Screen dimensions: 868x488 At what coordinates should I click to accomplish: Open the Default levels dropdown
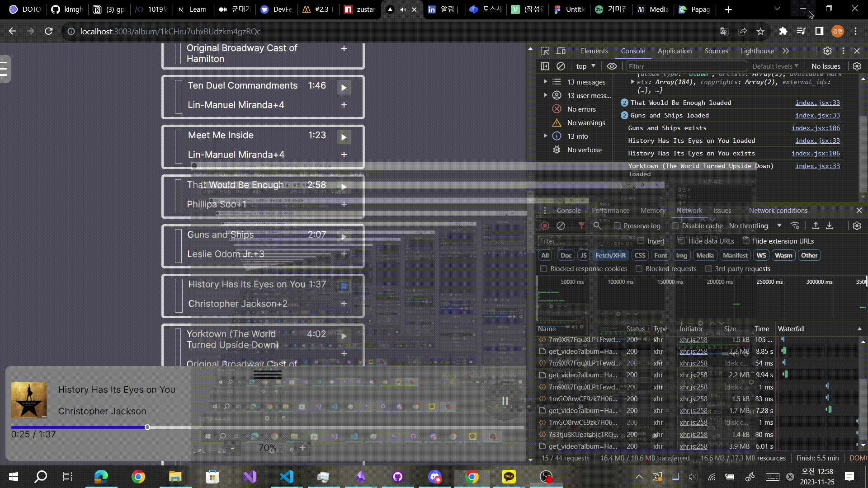775,66
